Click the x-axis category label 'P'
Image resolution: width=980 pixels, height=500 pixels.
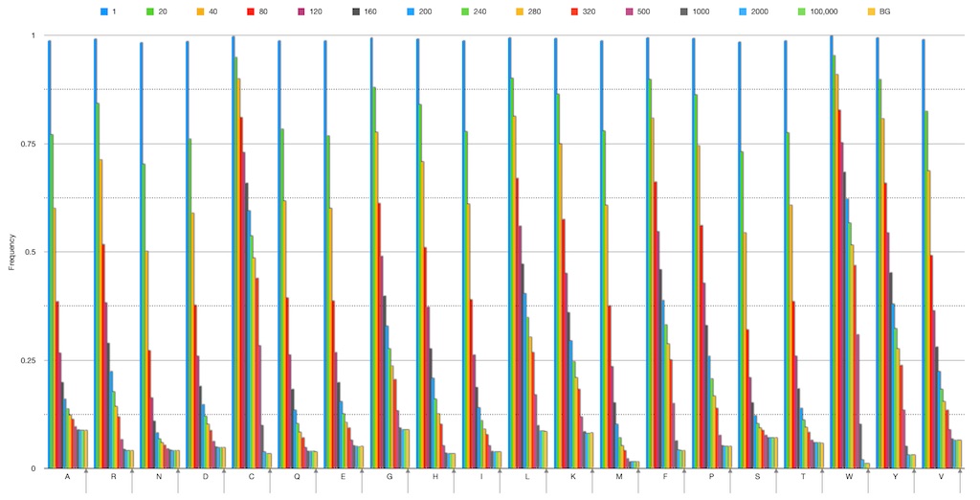[x=711, y=477]
